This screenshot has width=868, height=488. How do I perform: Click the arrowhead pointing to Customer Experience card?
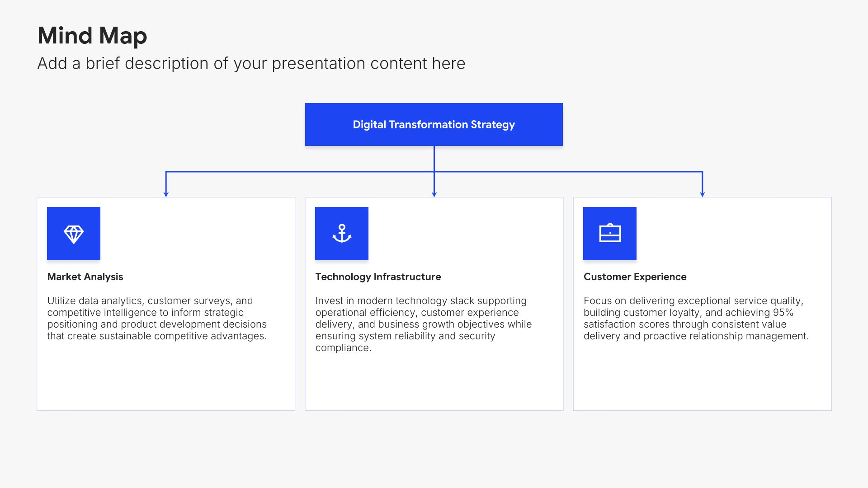point(702,194)
